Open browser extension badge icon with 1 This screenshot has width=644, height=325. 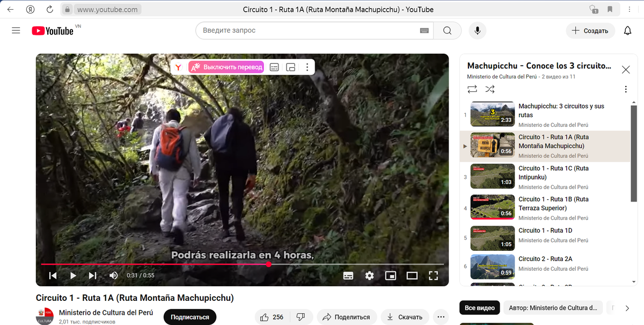point(594,9)
